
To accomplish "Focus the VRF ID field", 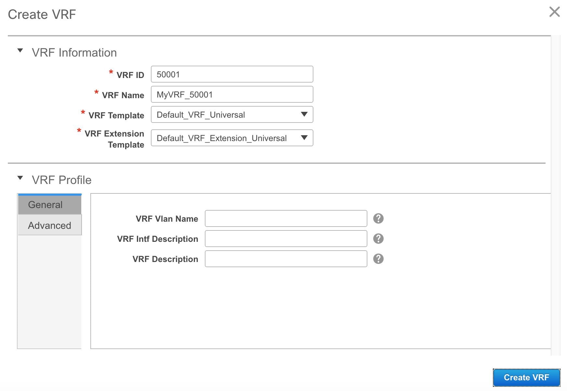I will click(x=232, y=74).
